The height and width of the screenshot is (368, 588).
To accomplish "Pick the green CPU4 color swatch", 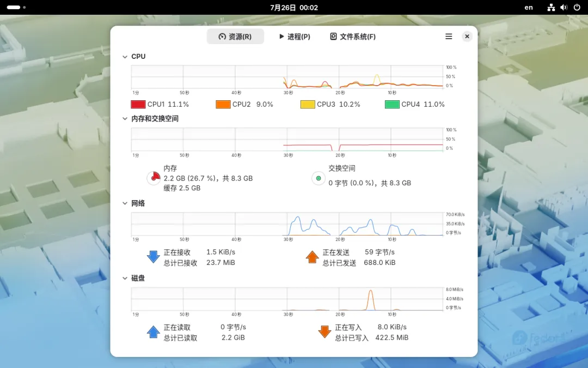I will coord(392,104).
